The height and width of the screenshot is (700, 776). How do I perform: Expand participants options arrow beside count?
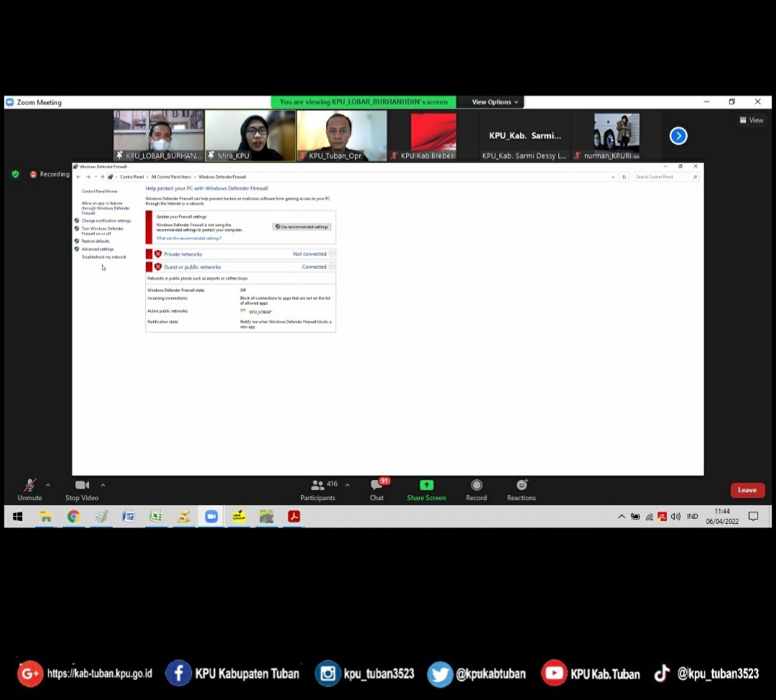(x=348, y=485)
